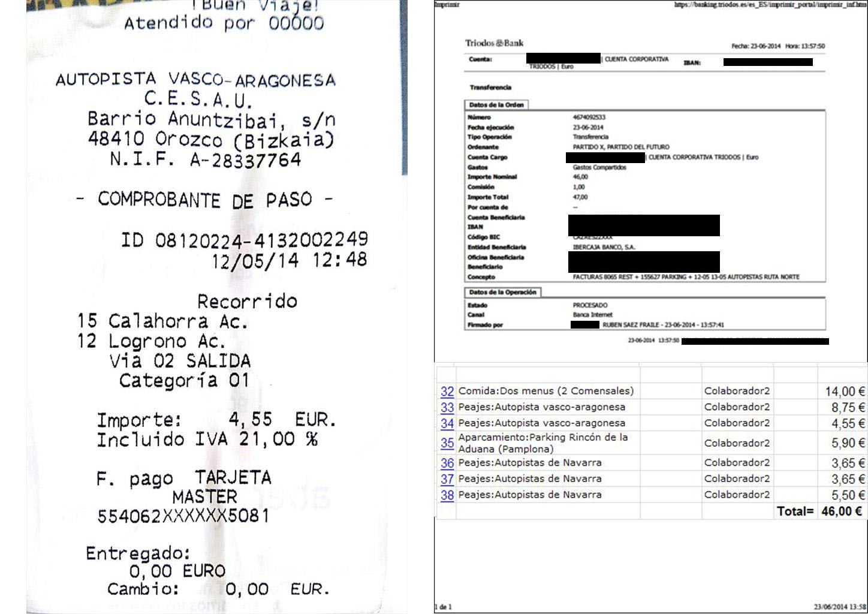Click "Colaborador2" in the Comida row
Viewport: 868px width, 614px height.
point(737,391)
